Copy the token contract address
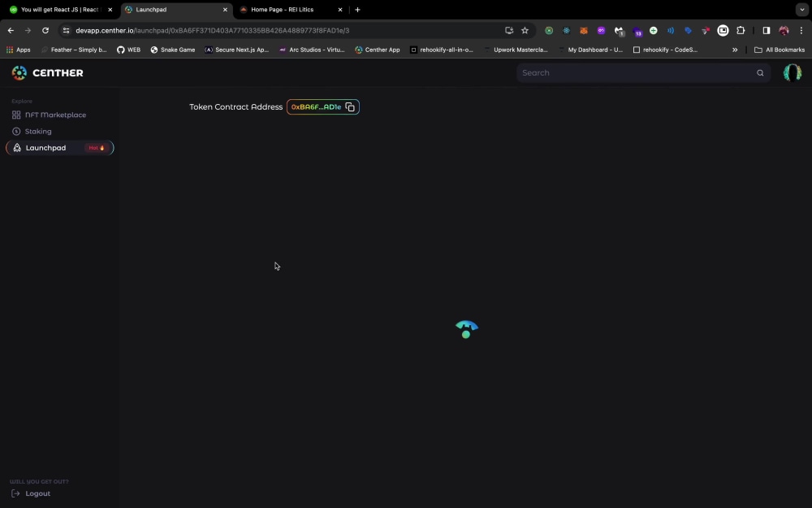 tap(350, 106)
